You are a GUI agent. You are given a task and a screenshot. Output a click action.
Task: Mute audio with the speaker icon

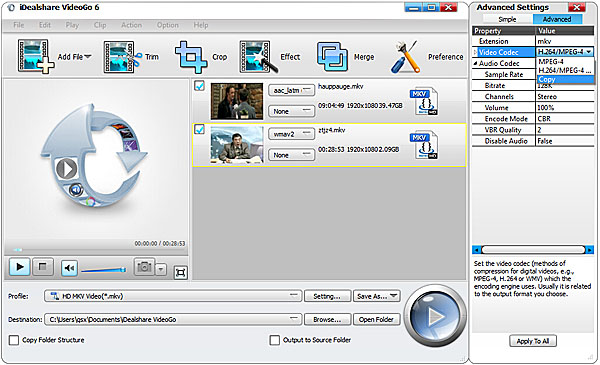(69, 268)
